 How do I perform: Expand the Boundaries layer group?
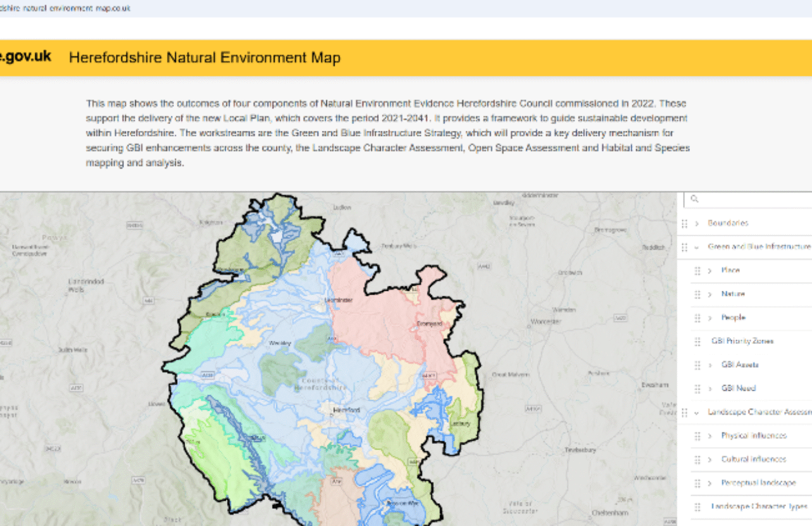(x=696, y=224)
